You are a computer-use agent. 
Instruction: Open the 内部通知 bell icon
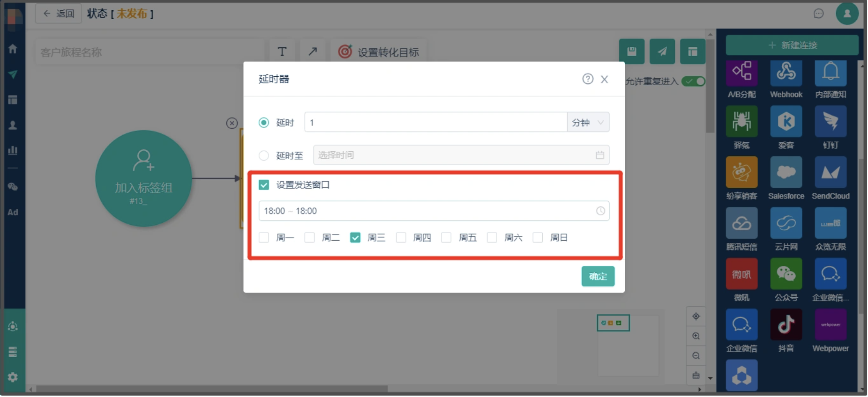coord(831,73)
